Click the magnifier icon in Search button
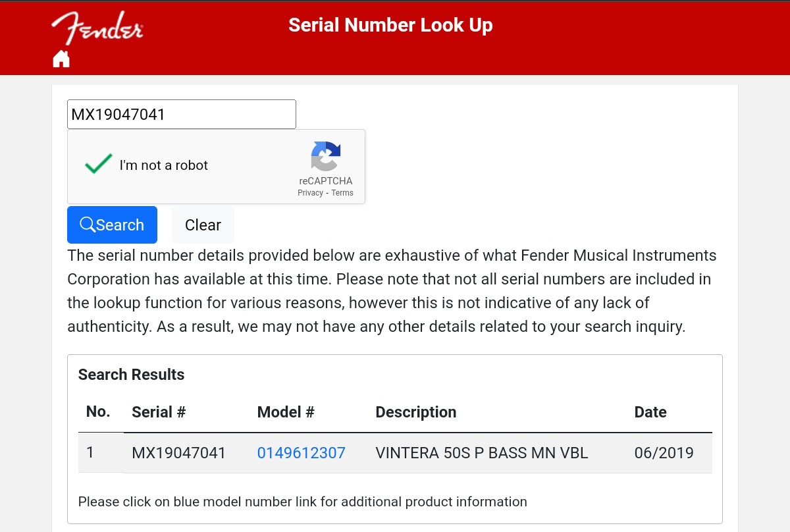The height and width of the screenshot is (532, 790). (87, 225)
